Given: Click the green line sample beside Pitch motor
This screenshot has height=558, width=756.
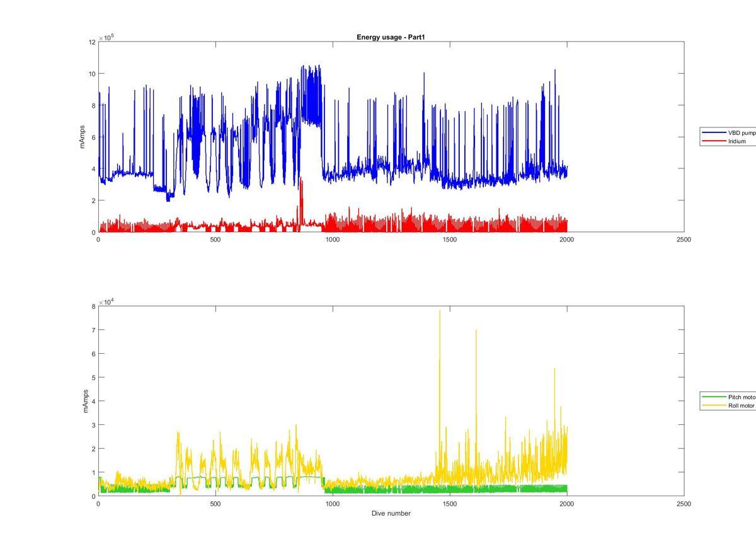Looking at the screenshot, I should pyautogui.click(x=714, y=397).
